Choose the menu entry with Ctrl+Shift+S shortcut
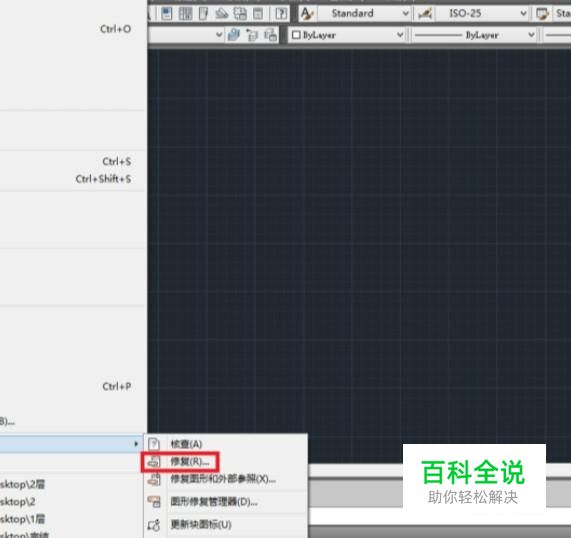The height and width of the screenshot is (538, 571). (71, 179)
